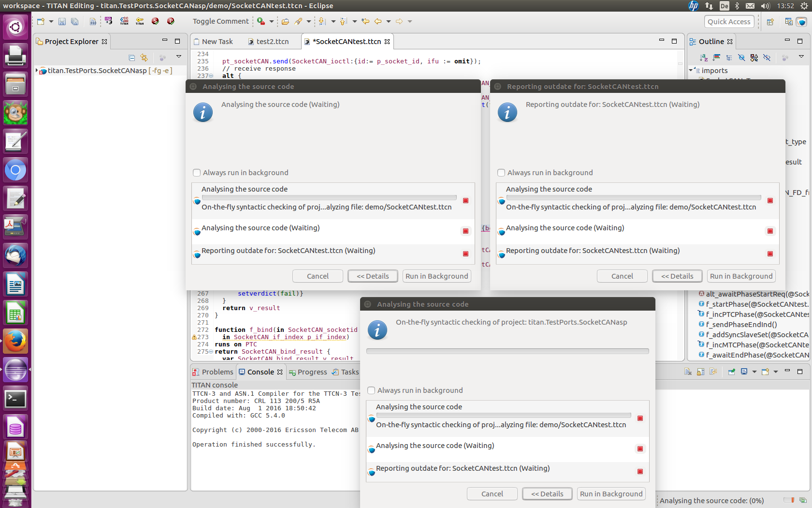This screenshot has width=812, height=508.
Task: Open the New wizard dropdown arrow
Action: coord(51,21)
